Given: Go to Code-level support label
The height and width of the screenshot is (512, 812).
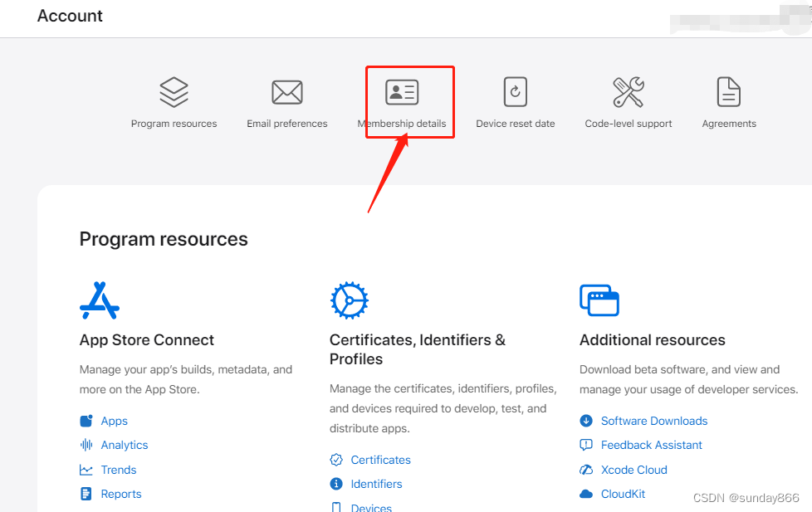Looking at the screenshot, I should click(x=629, y=124).
